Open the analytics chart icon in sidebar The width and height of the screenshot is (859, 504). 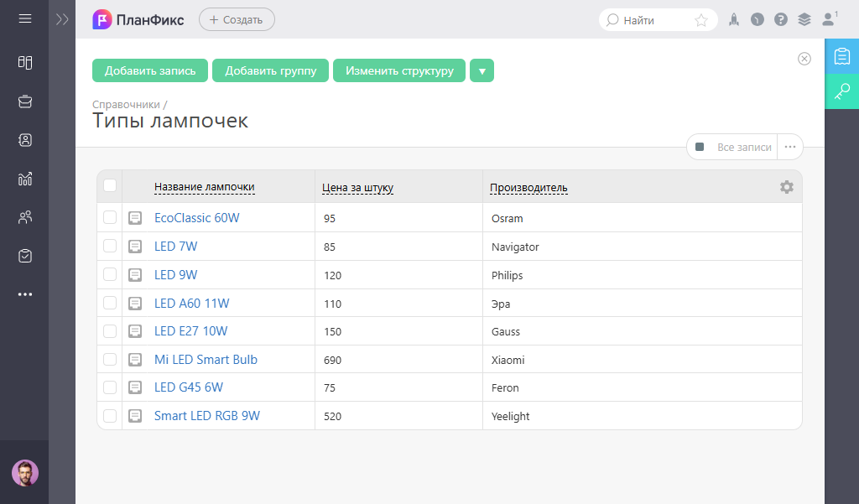[x=25, y=179]
